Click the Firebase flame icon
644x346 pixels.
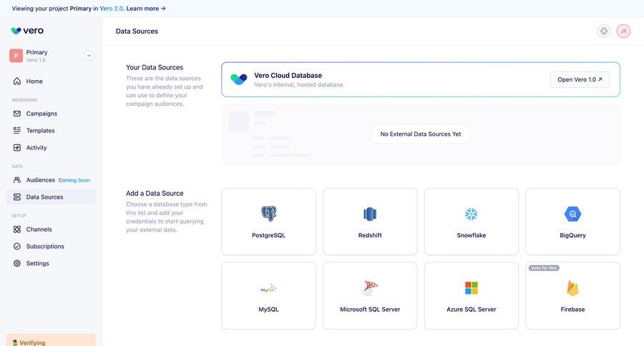click(x=572, y=288)
